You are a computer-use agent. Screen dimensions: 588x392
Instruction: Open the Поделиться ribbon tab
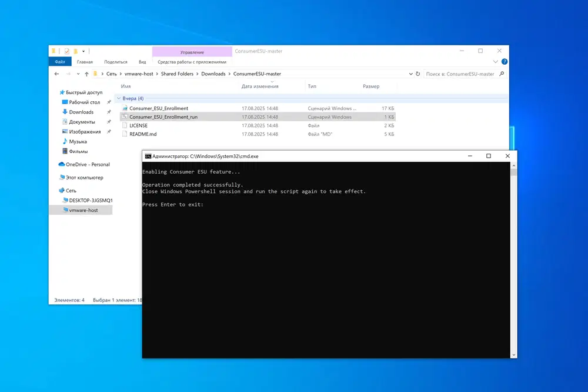coord(115,62)
